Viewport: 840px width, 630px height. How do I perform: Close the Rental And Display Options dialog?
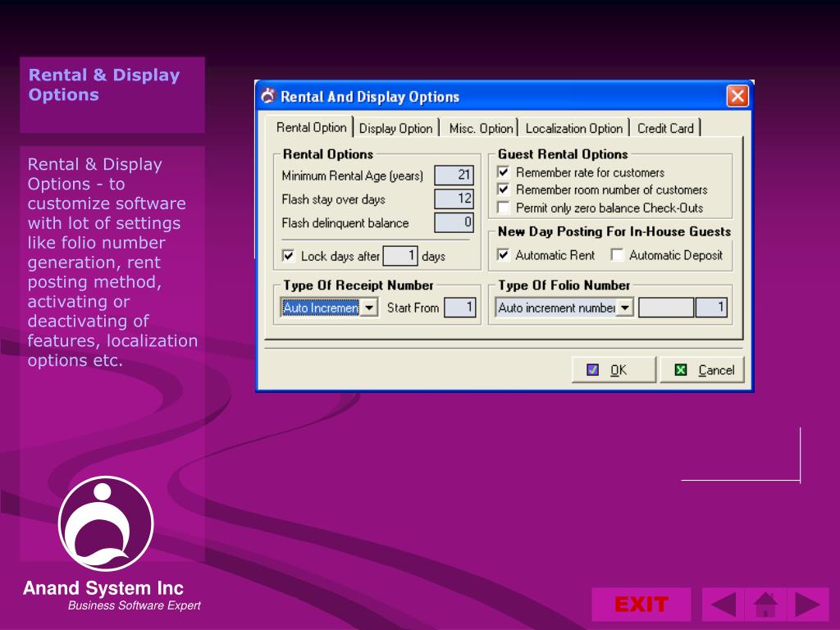click(737, 97)
